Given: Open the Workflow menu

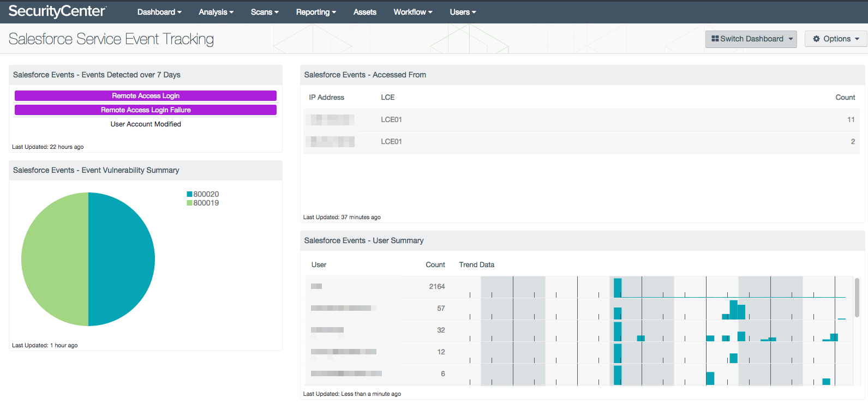Looking at the screenshot, I should [413, 12].
